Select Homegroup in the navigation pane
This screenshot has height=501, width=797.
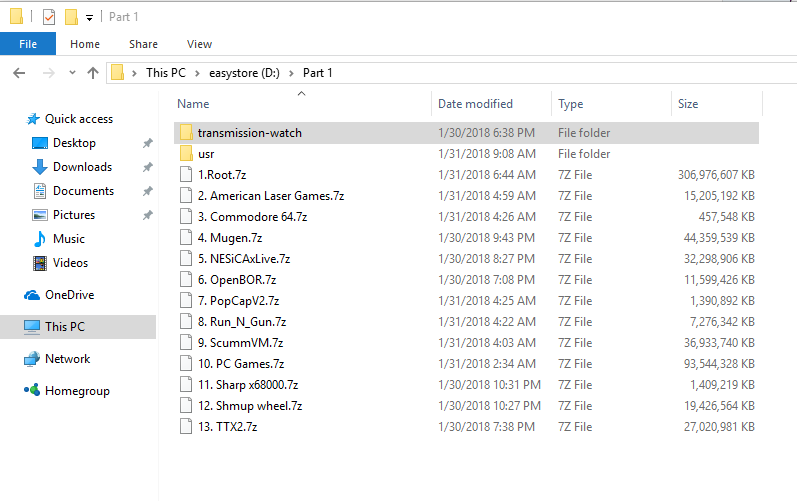(77, 391)
